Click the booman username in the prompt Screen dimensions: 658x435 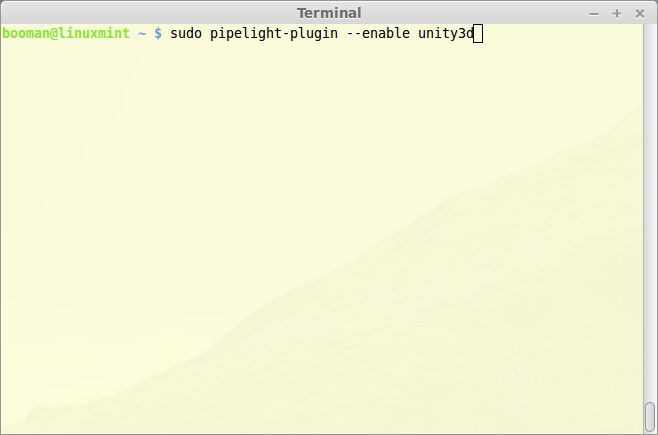point(26,33)
